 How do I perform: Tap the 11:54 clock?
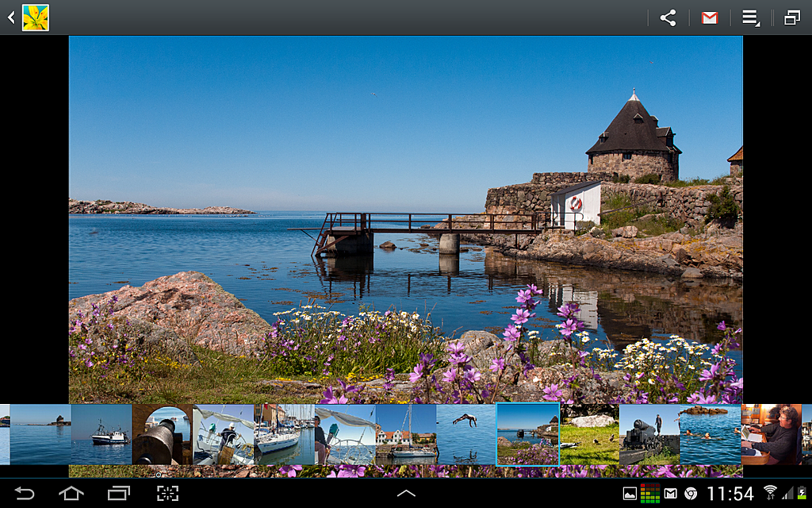[x=730, y=494]
